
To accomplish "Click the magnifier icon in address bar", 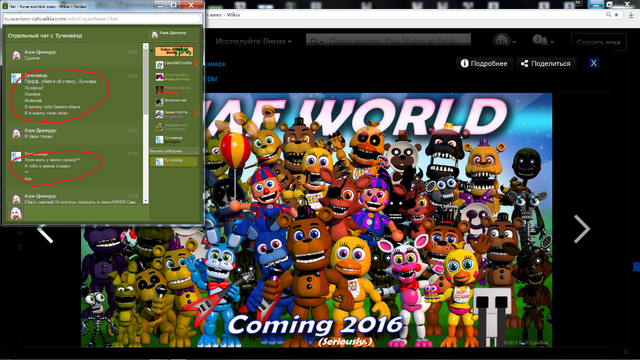I will [608, 15].
